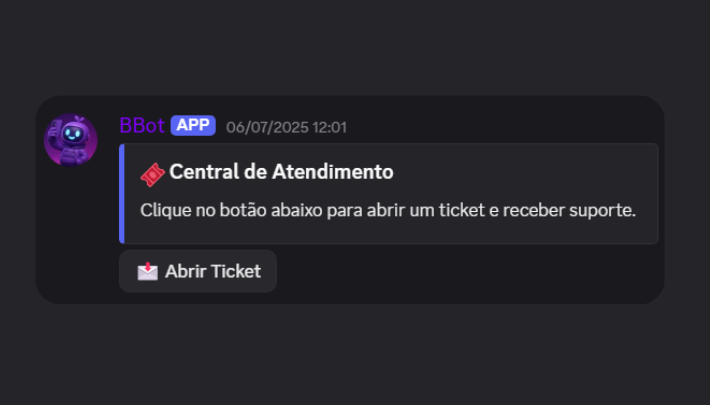Click the Abrir Ticket button

(198, 271)
